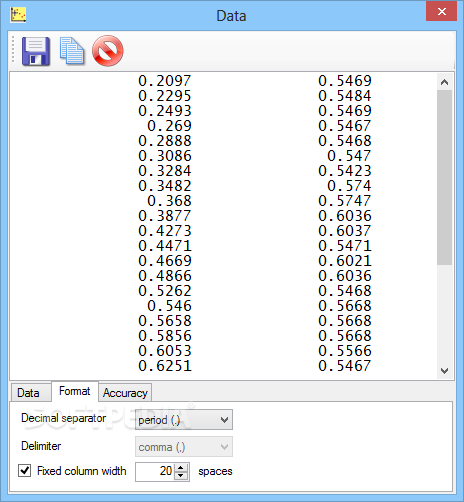This screenshot has width=464, height=502.
Task: Click the value 0.2493
Action: (165, 111)
